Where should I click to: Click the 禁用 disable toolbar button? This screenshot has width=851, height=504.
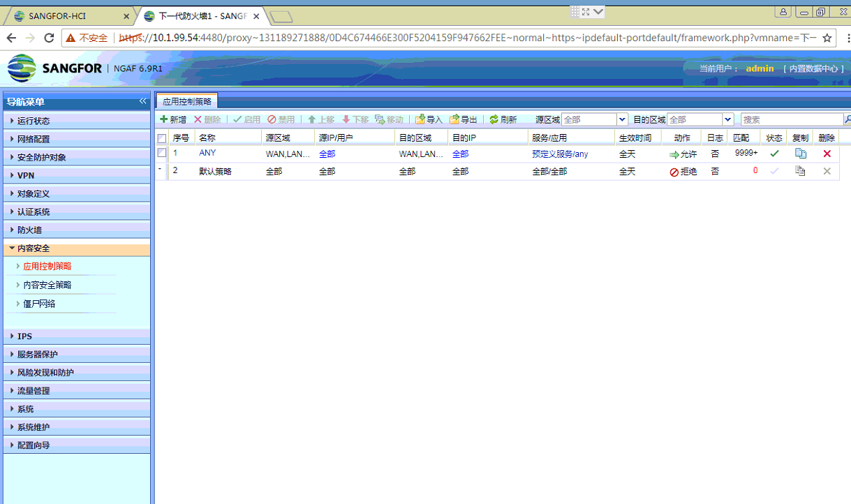click(x=281, y=119)
